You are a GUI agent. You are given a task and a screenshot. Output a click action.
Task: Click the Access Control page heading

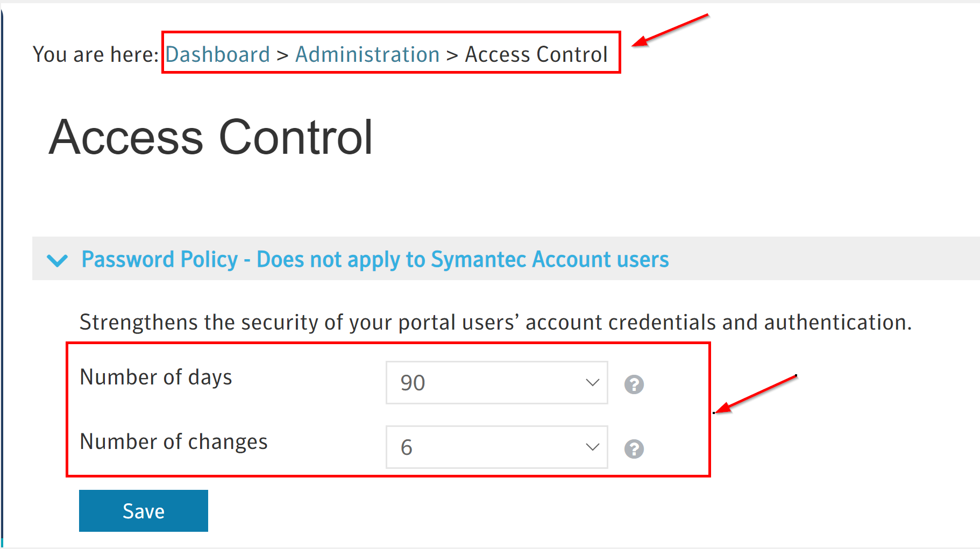pyautogui.click(x=211, y=138)
